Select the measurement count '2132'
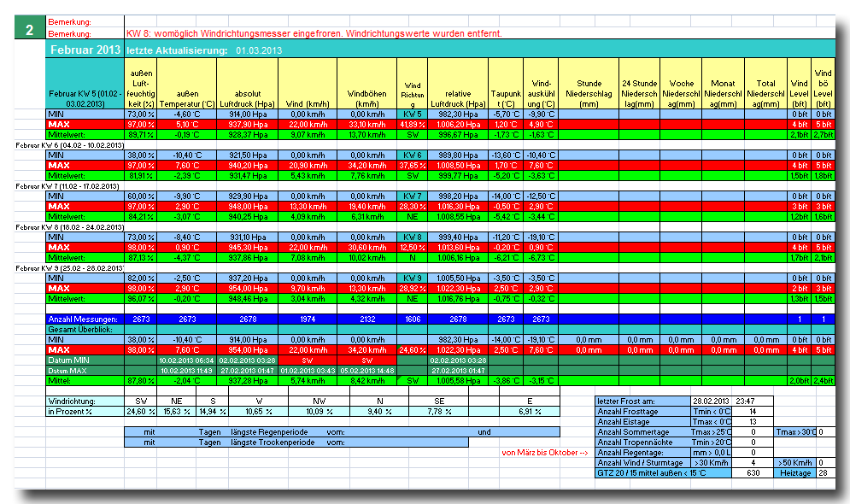 (x=367, y=319)
